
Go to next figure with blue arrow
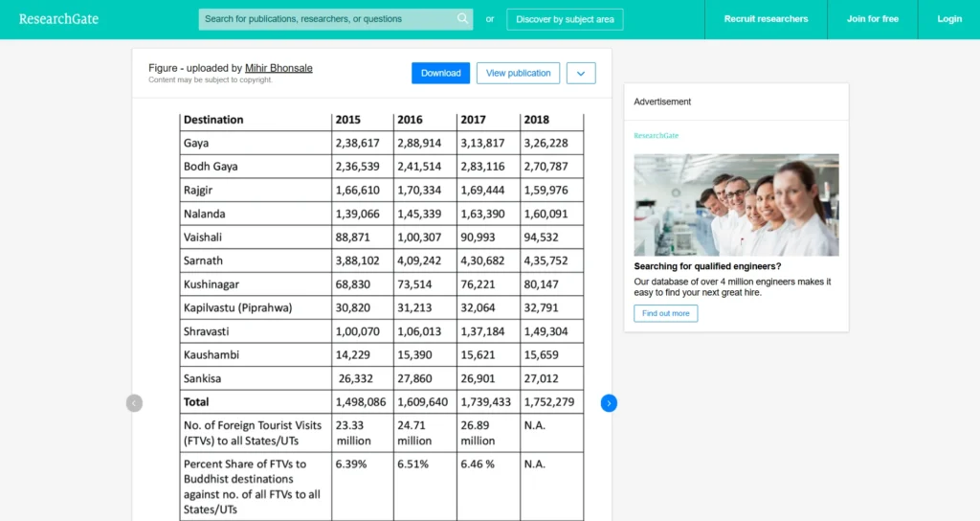click(x=609, y=403)
